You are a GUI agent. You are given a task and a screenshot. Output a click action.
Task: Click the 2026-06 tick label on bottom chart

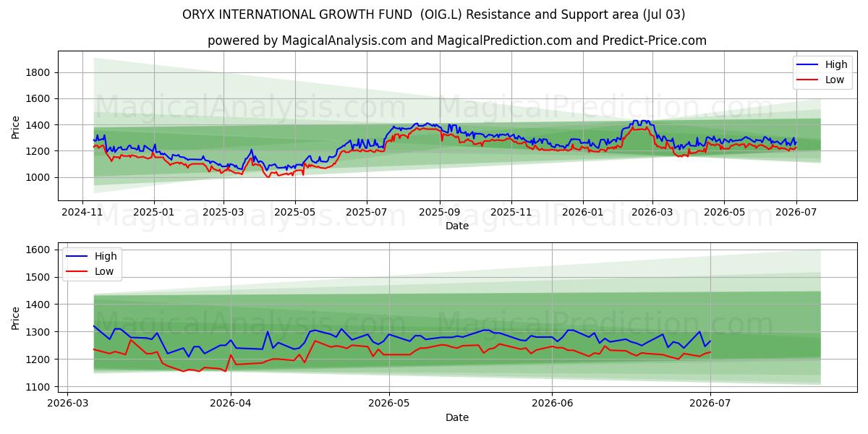click(x=552, y=404)
